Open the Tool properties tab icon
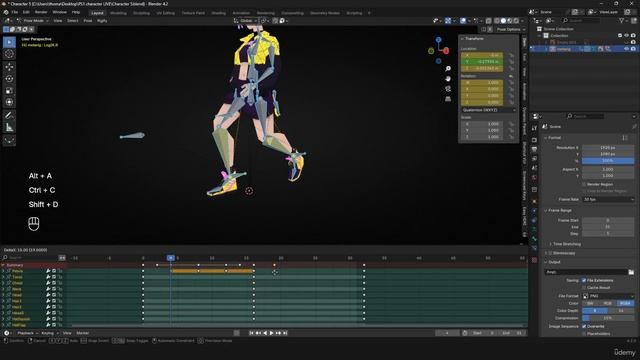 [534, 128]
